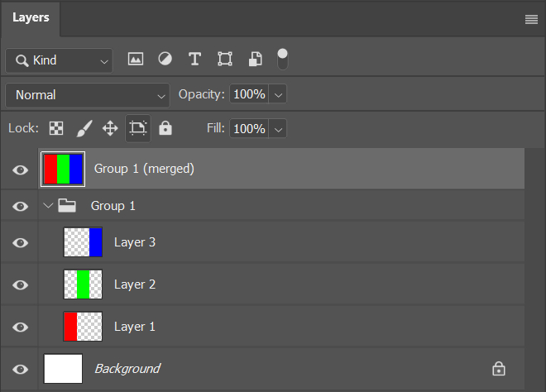Click the Fill label
This screenshot has height=392, width=546.
coord(216,128)
